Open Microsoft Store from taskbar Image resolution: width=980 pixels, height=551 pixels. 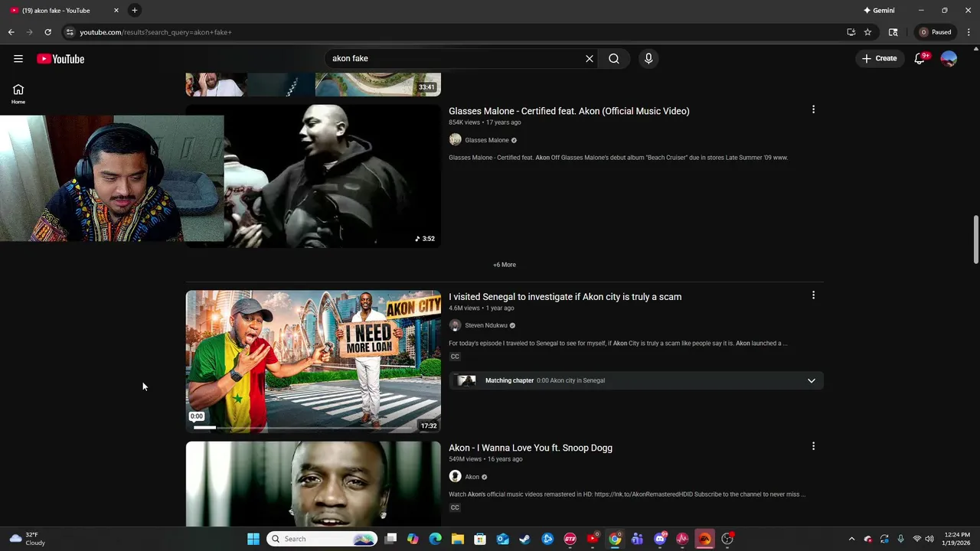point(480,539)
